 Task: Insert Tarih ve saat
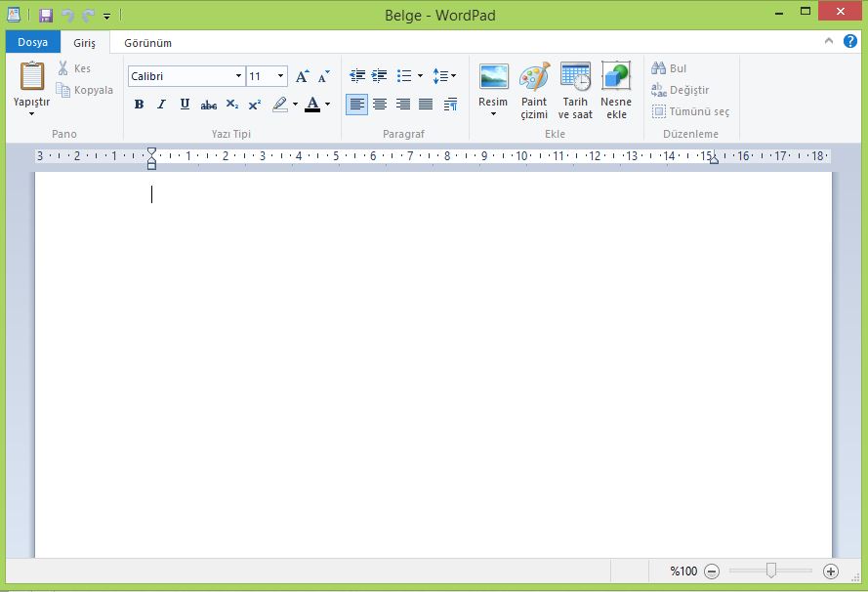click(x=575, y=91)
